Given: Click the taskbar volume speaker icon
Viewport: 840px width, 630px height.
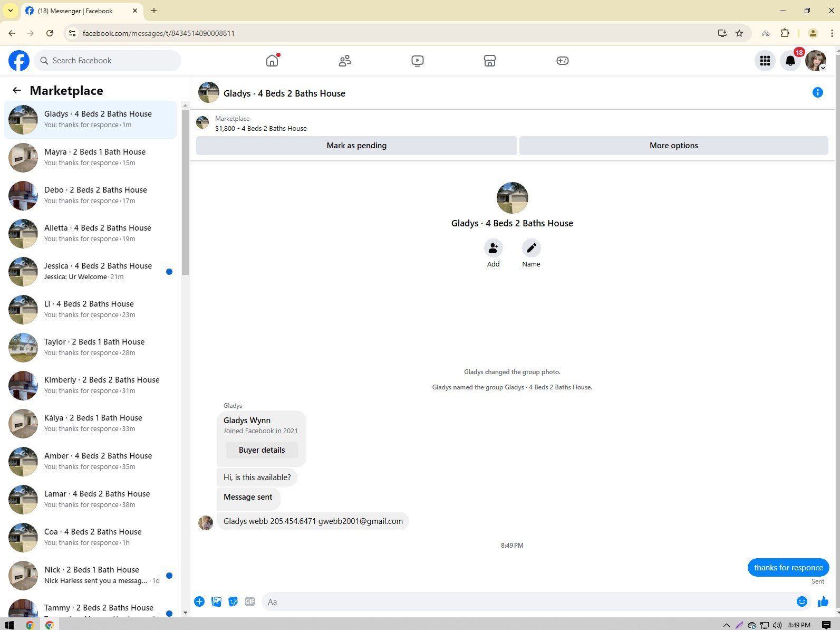Looking at the screenshot, I should click(x=777, y=625).
